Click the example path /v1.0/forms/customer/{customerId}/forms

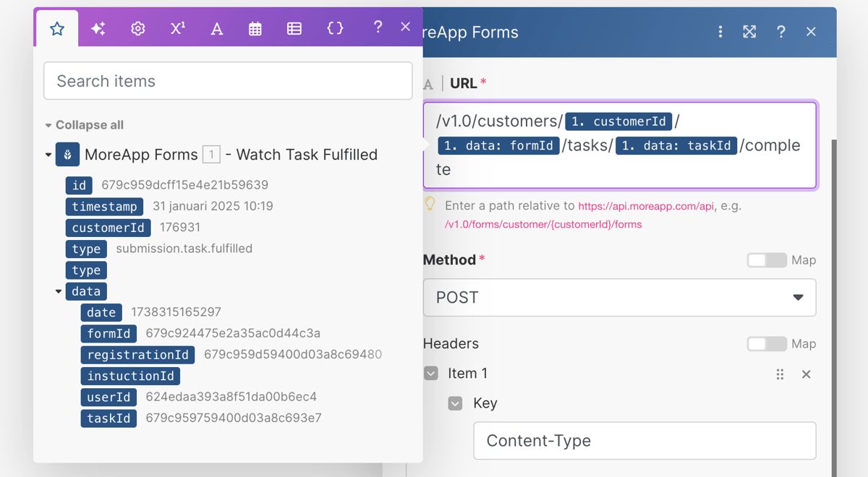point(543,224)
